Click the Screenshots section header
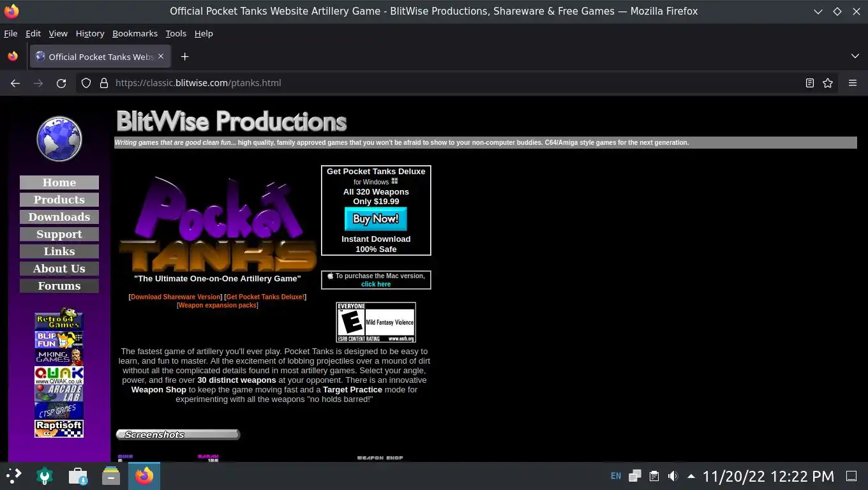The image size is (868, 490). coord(178,434)
